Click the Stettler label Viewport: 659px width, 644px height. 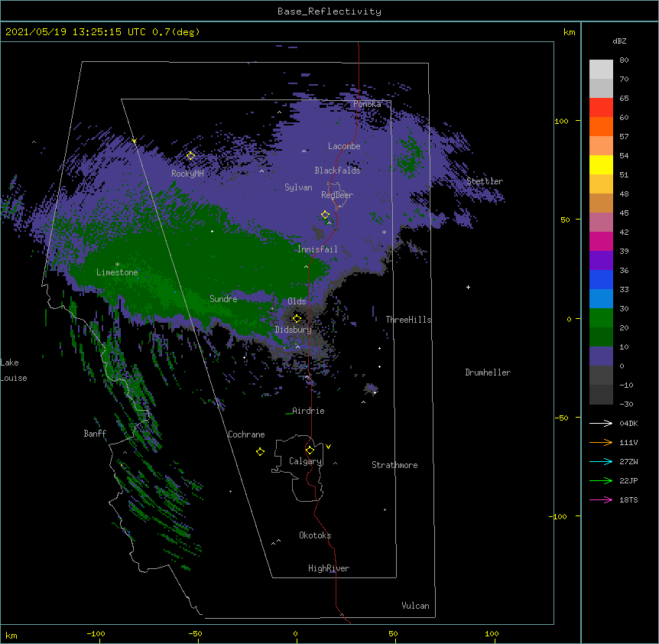(485, 181)
